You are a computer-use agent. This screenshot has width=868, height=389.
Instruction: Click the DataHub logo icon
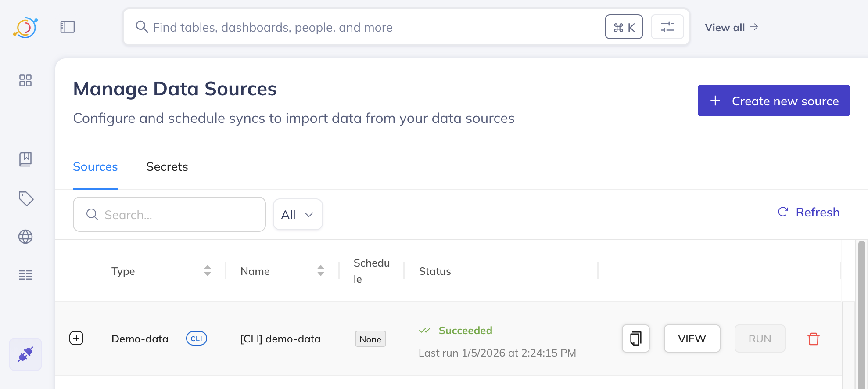(25, 27)
